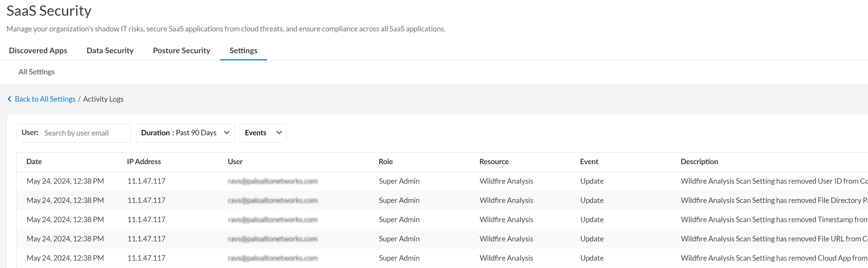
Task: Click the Resource column header
Action: [x=494, y=162]
